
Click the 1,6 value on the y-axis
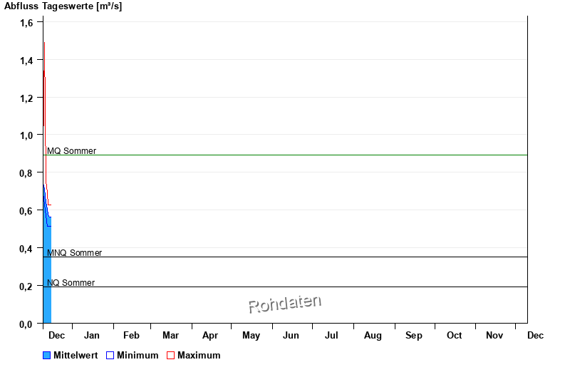coord(26,23)
